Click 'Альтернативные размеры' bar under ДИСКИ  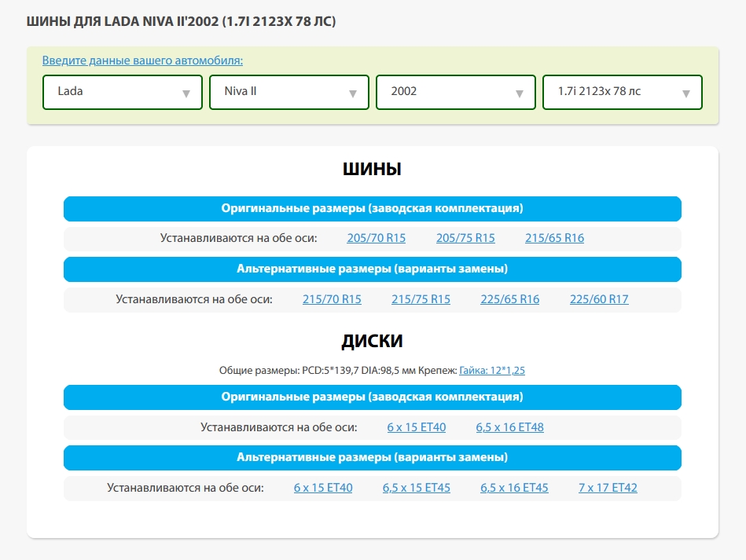(x=373, y=458)
